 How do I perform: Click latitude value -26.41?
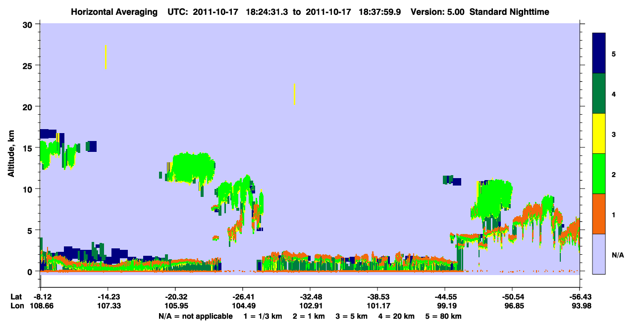click(243, 297)
